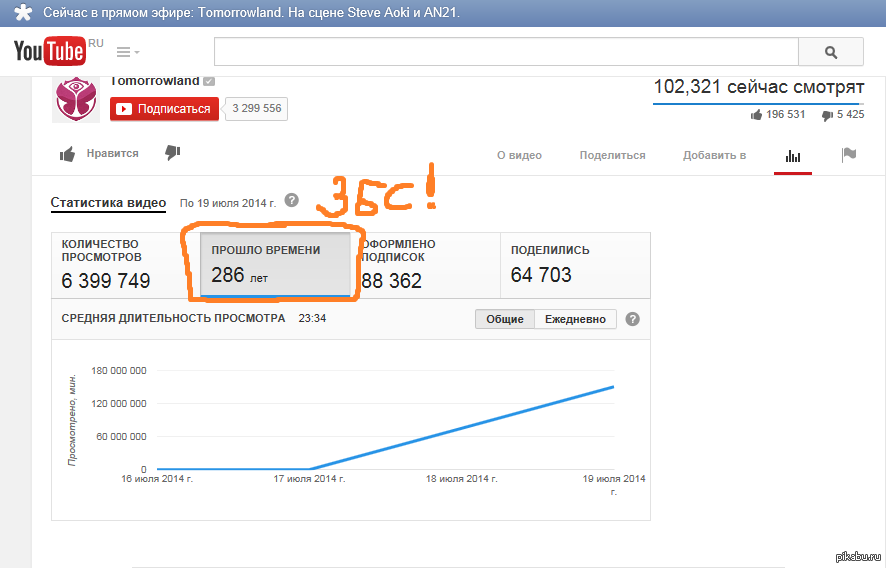Click help icon beside the statistics date
This screenshot has height=568, width=886.
pyautogui.click(x=291, y=200)
